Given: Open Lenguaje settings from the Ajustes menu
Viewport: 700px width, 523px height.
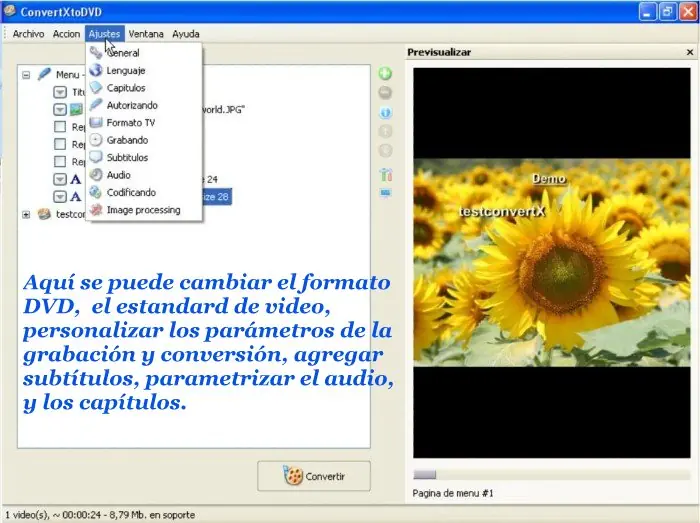Looking at the screenshot, I should [x=125, y=70].
